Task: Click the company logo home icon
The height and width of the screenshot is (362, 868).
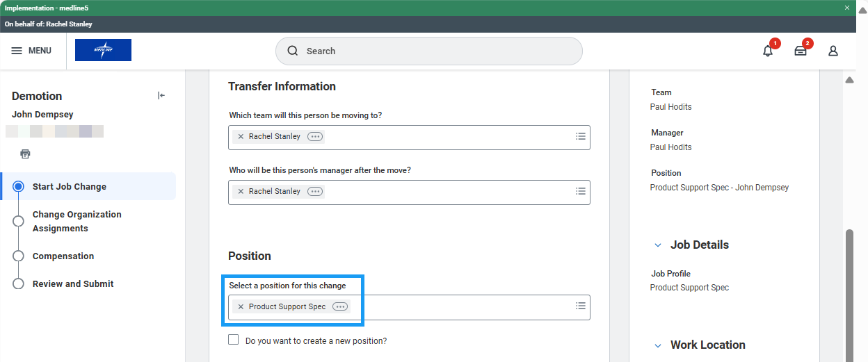Action: (x=103, y=50)
